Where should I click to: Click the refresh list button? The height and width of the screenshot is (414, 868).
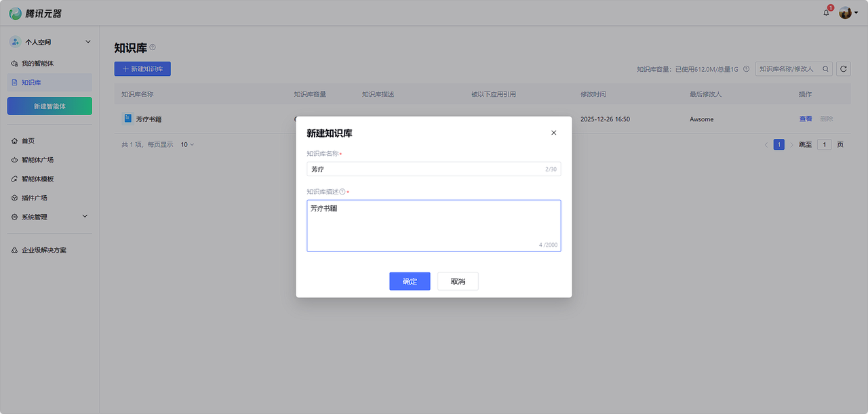click(844, 68)
